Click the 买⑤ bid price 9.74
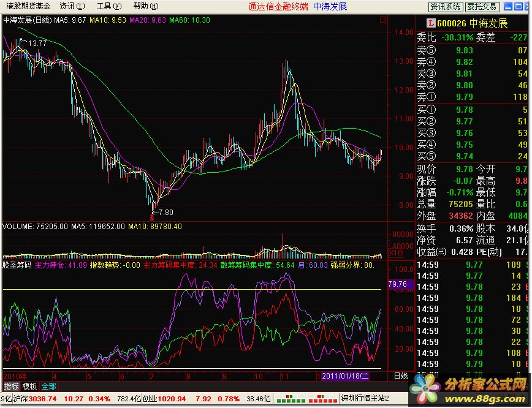Screen dimensions: 532x408 click(x=464, y=156)
